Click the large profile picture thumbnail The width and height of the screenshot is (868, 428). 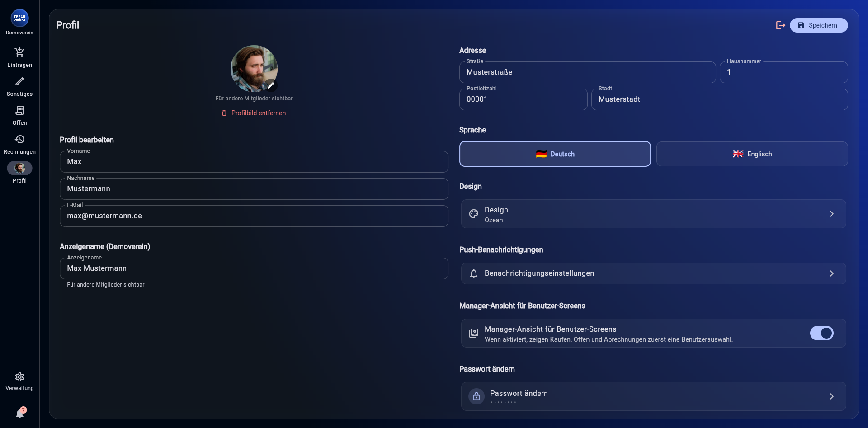coord(254,69)
